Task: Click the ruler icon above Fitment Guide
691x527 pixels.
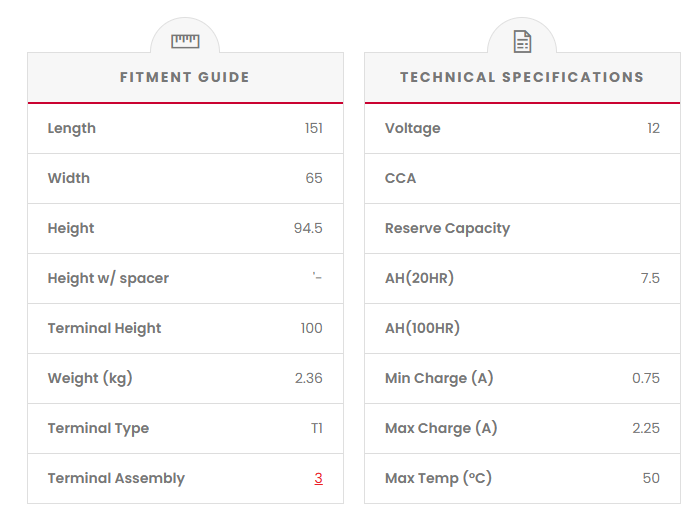Action: click(185, 41)
